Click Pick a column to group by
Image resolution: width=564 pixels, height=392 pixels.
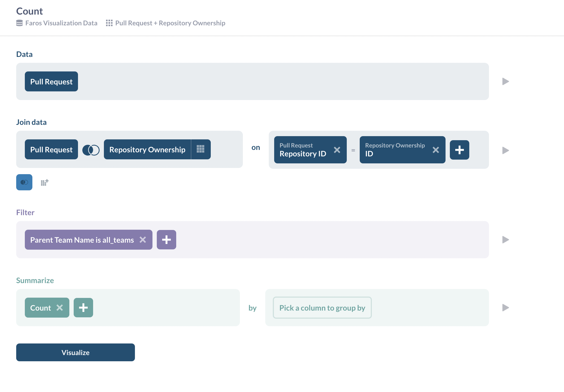(322, 308)
